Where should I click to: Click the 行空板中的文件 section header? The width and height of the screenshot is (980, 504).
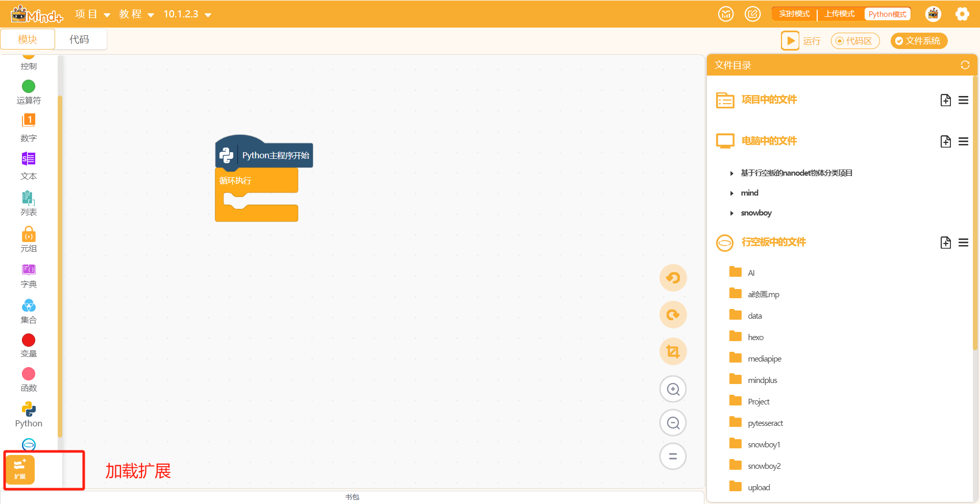(x=773, y=242)
